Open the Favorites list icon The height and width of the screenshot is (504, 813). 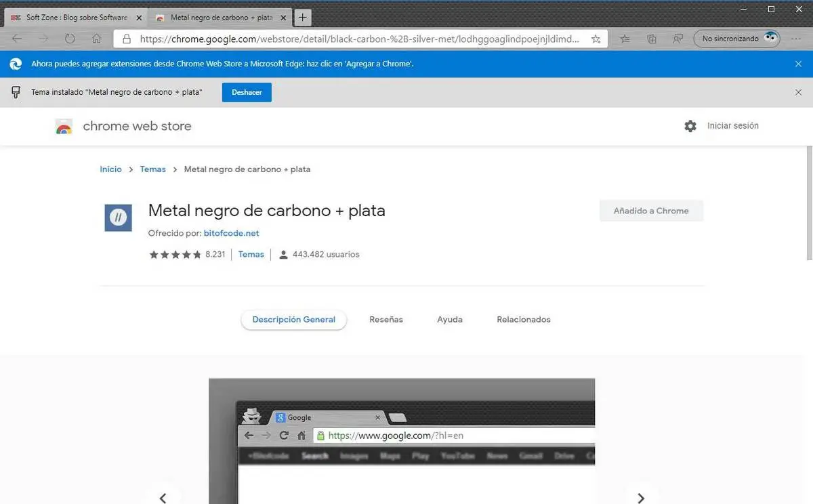pos(625,39)
